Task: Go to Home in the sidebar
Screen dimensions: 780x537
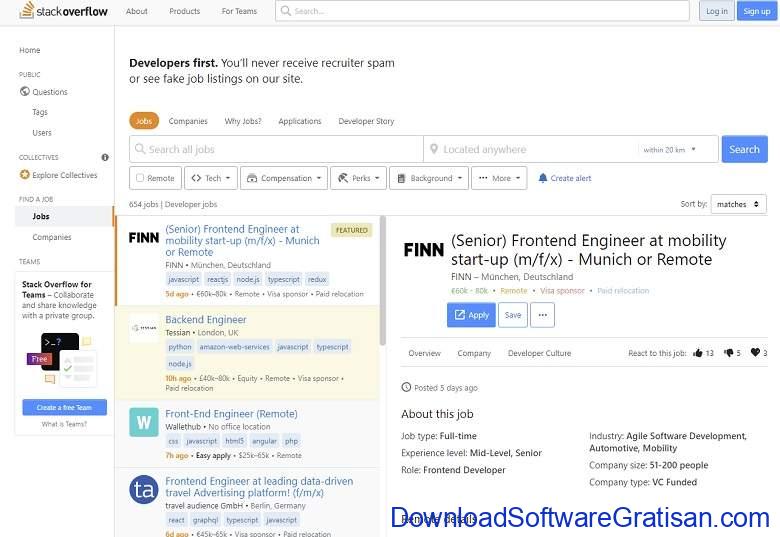Action: point(30,50)
